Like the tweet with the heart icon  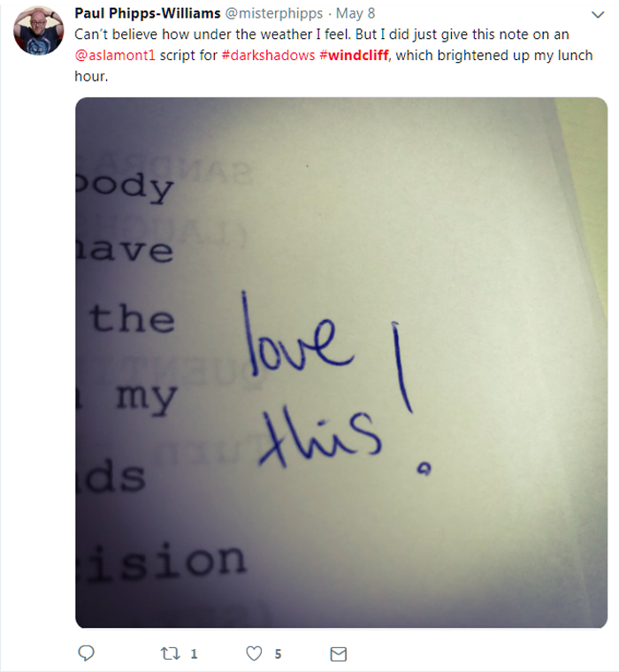click(254, 653)
